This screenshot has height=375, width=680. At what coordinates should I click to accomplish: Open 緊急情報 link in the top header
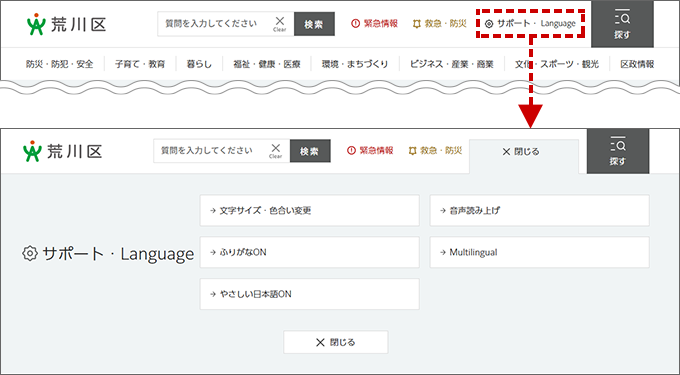click(374, 23)
